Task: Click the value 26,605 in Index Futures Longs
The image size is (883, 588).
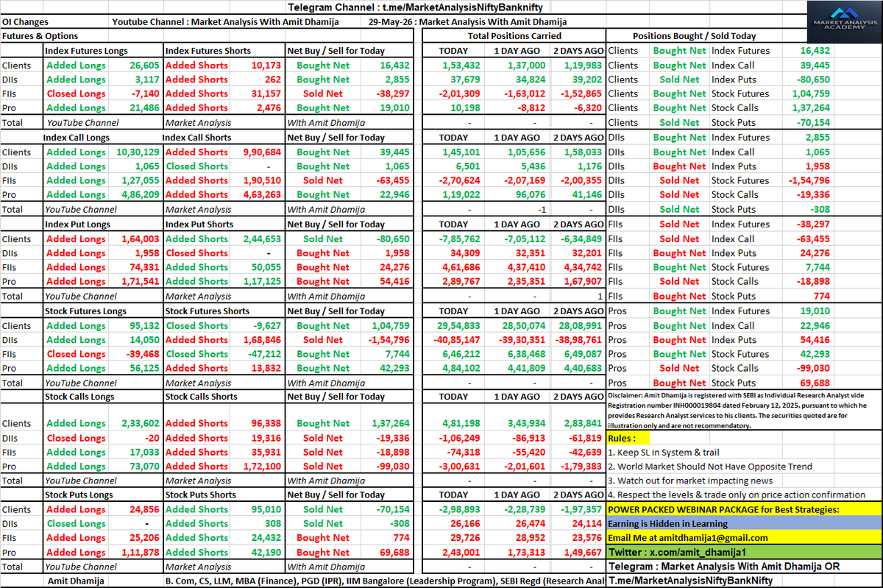Action: click(x=143, y=65)
